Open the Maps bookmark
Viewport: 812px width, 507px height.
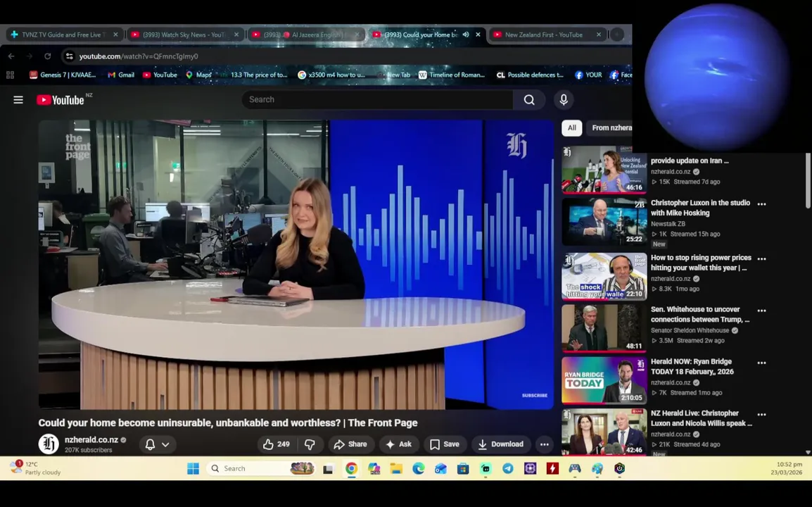coord(199,75)
